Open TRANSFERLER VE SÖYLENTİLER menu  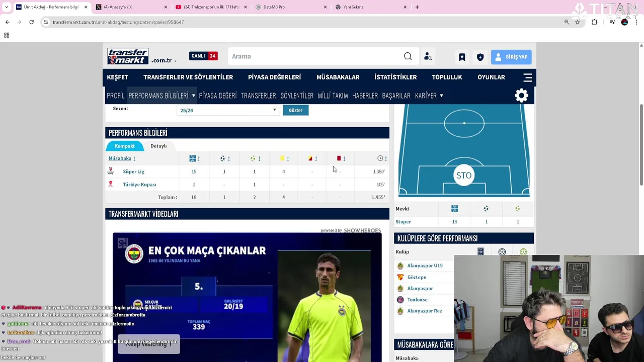click(188, 77)
